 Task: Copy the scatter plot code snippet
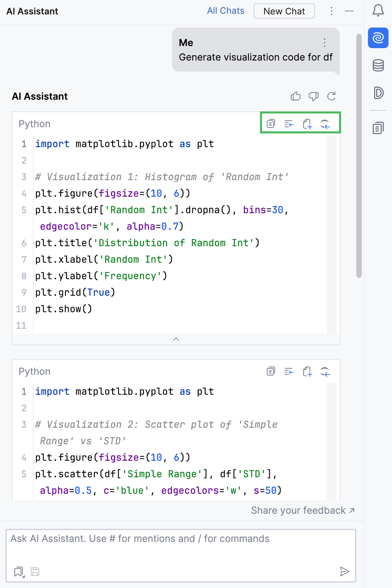click(271, 371)
